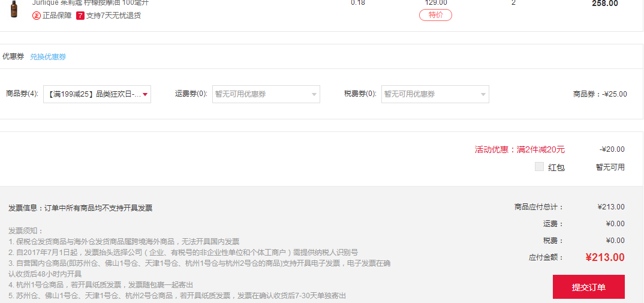Click the 红包 label text
Viewport: 644px width, 303px height.
click(556, 167)
